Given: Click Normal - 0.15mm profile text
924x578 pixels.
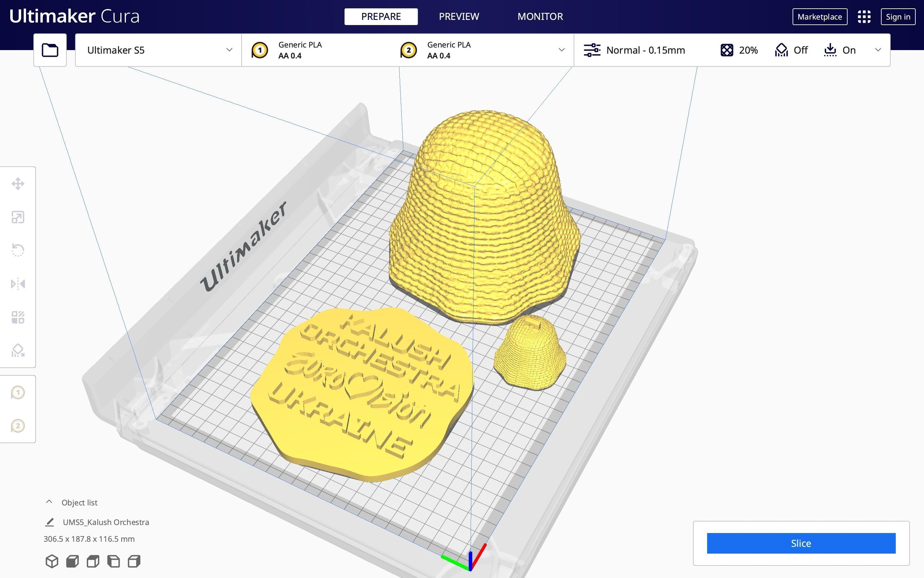Looking at the screenshot, I should click(645, 50).
